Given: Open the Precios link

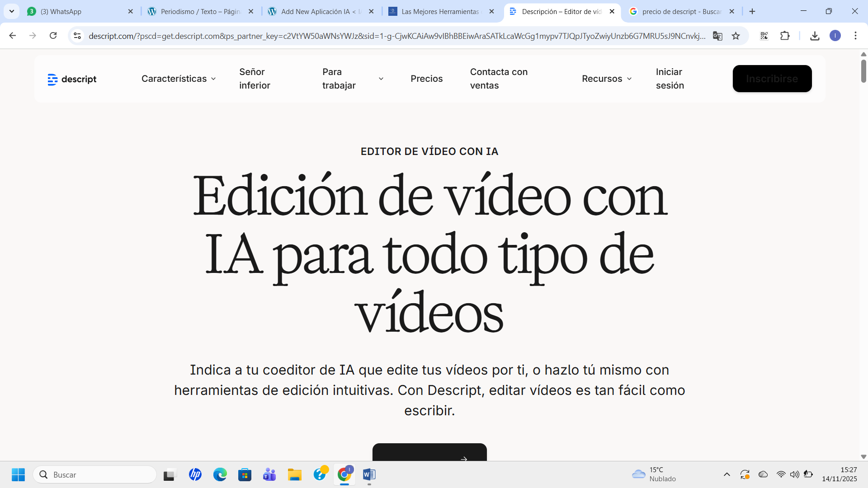Looking at the screenshot, I should pos(426,79).
